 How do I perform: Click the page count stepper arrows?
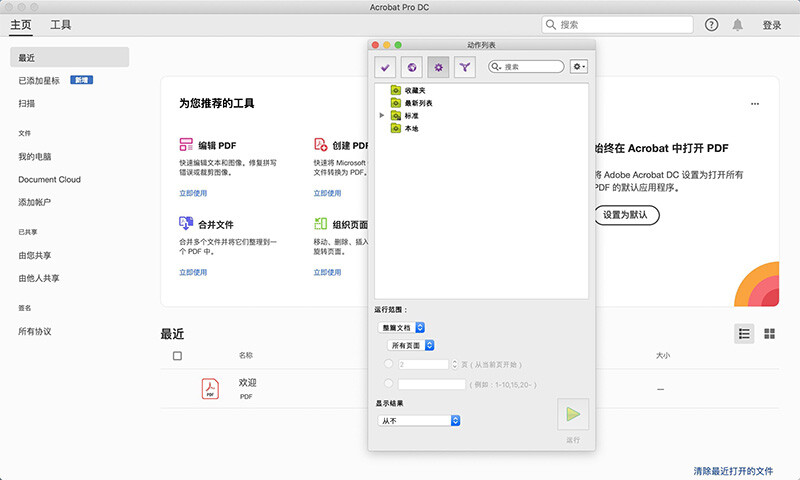tap(455, 364)
